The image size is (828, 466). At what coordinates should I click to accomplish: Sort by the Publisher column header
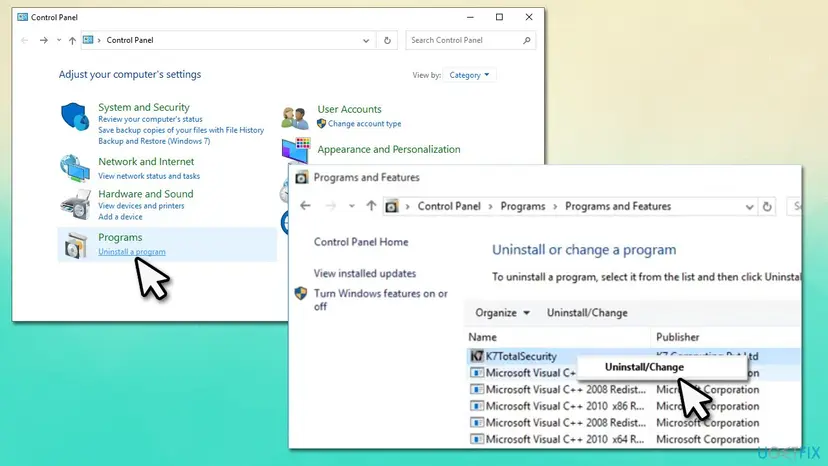point(678,337)
